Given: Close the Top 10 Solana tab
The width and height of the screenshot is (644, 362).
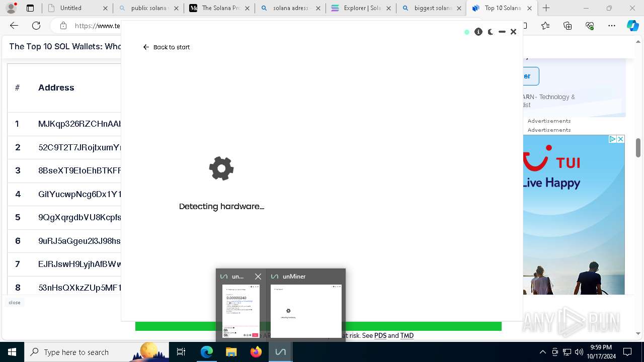Looking at the screenshot, I should click(528, 8).
